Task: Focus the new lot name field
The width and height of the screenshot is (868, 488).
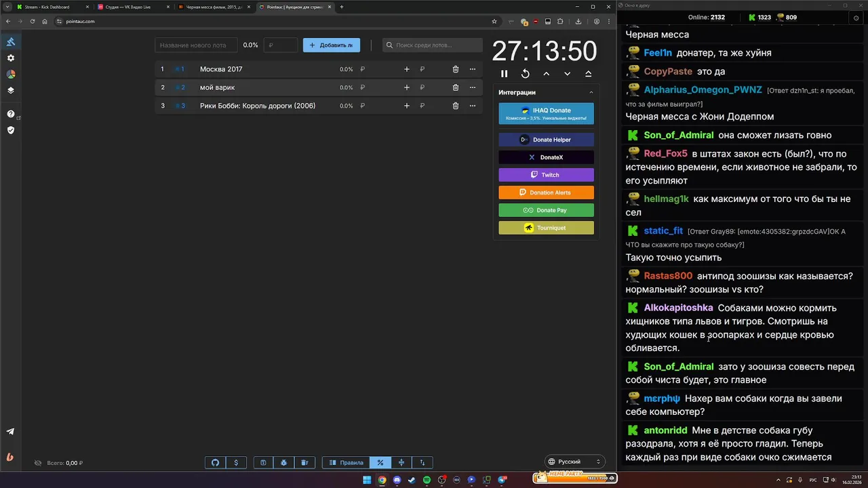Action: pyautogui.click(x=196, y=45)
